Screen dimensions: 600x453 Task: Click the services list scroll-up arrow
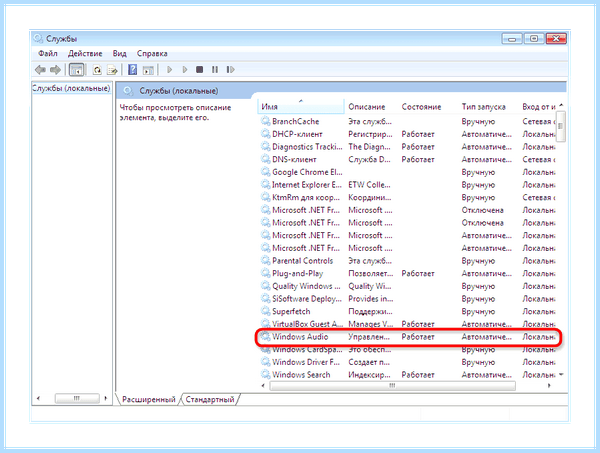[x=561, y=105]
